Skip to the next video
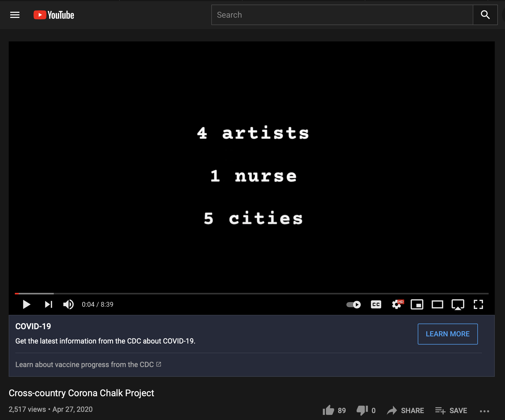The image size is (505, 420). click(x=48, y=304)
